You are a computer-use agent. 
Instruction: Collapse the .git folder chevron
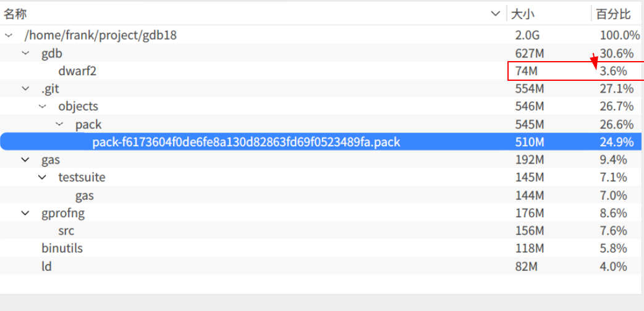coord(25,89)
